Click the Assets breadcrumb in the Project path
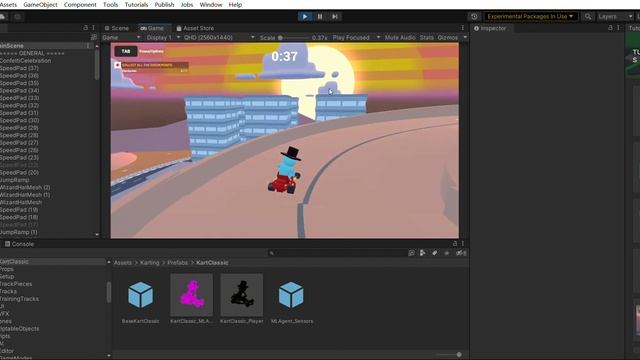640x360 pixels. click(x=123, y=262)
